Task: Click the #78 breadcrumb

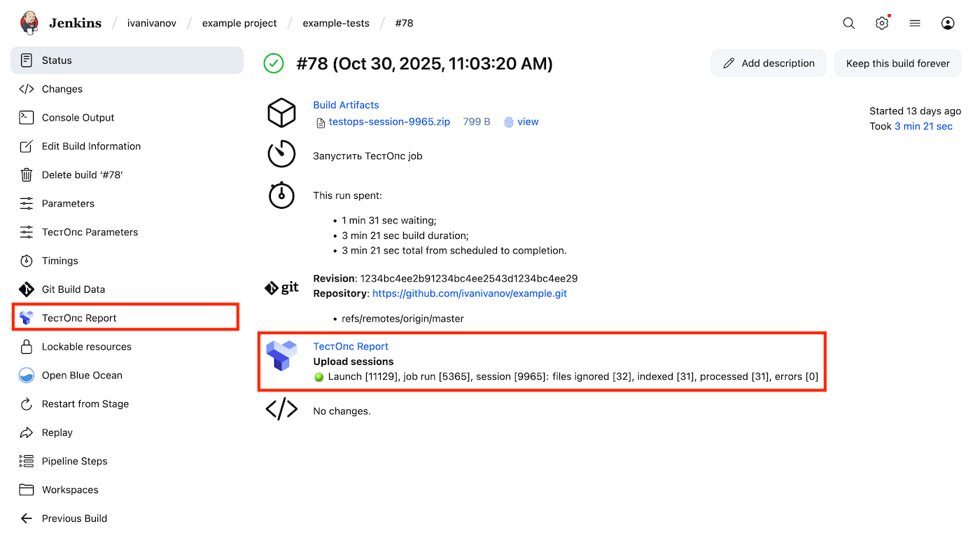Action: point(404,23)
